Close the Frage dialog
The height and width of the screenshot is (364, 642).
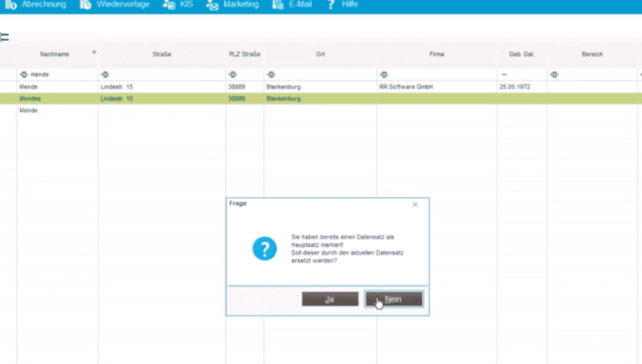[415, 205]
